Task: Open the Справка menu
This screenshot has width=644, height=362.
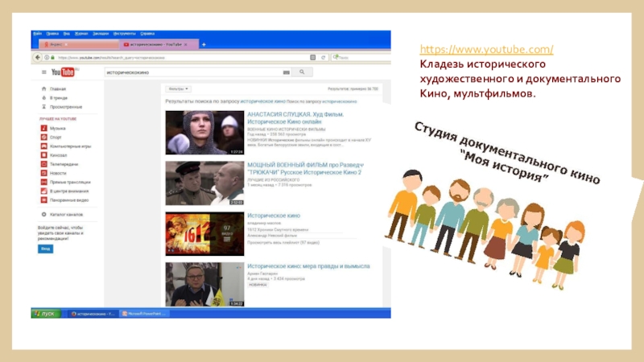Action: 147,34
